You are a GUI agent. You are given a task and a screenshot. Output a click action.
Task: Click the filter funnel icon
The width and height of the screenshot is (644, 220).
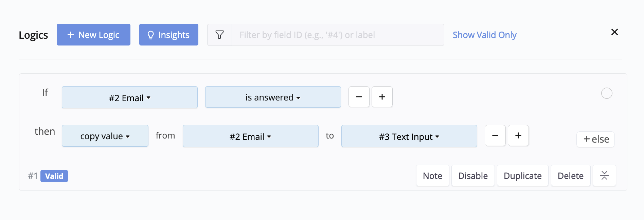tap(220, 35)
